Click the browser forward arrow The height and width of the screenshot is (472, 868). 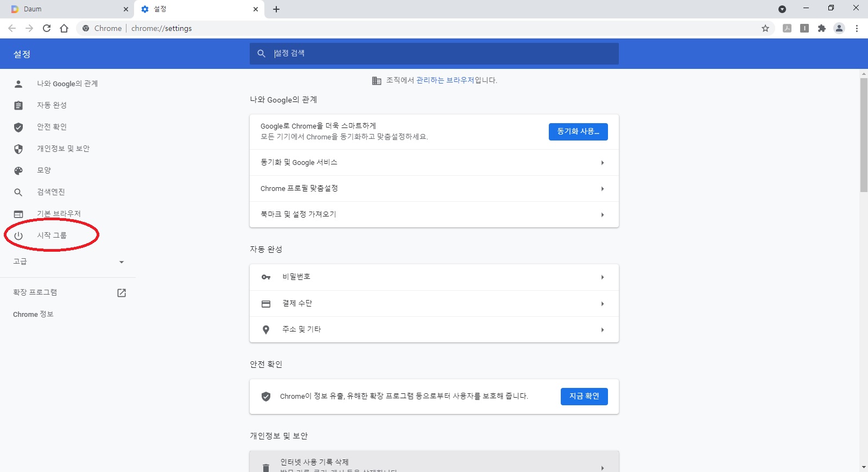(29, 28)
